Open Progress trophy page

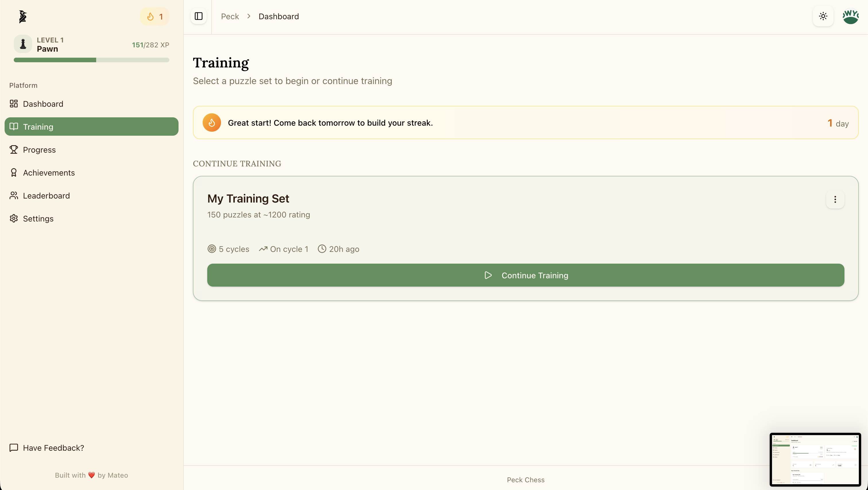pyautogui.click(x=39, y=149)
